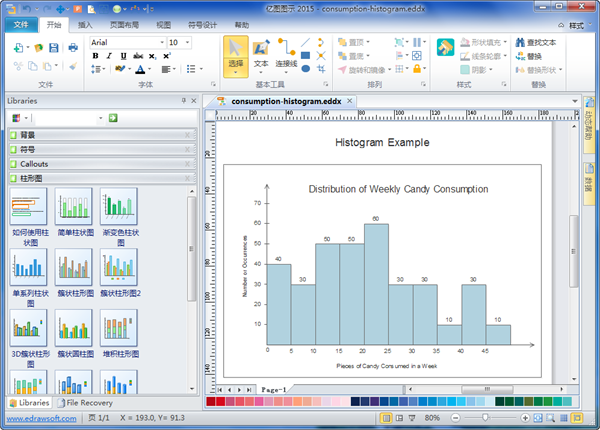Click the zoom slider handle
The height and width of the screenshot is (430, 600).
click(485, 417)
